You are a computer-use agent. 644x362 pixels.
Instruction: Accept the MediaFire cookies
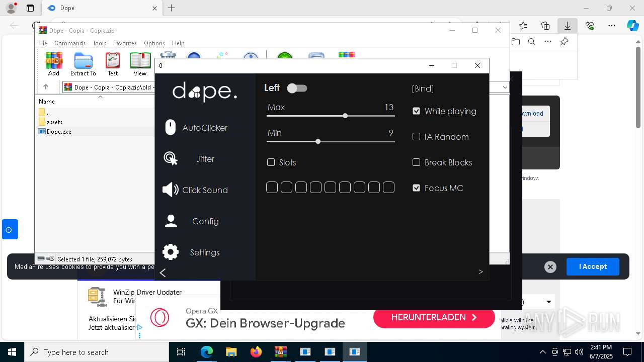[593, 266]
